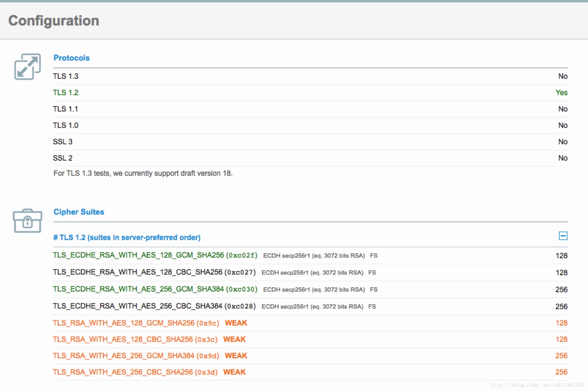The width and height of the screenshot is (588, 391).
Task: Click the No value for SSL 2
Action: [563, 158]
